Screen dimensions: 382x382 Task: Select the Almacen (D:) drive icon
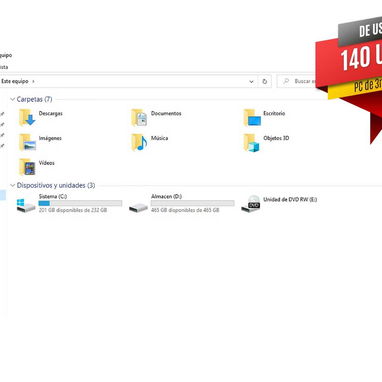pos(138,207)
